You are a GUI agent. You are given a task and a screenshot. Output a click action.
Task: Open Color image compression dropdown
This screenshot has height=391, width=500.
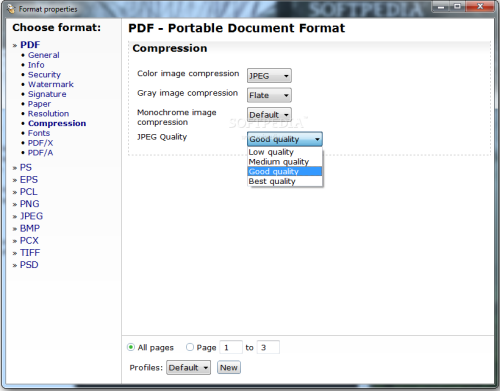point(269,76)
